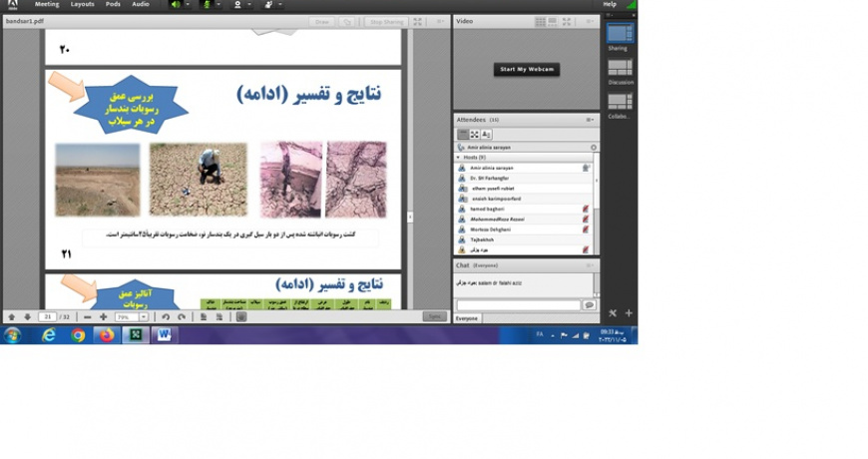868x459 pixels.
Task: Click muted mic icon beside hamed bagheri
Action: click(x=586, y=209)
